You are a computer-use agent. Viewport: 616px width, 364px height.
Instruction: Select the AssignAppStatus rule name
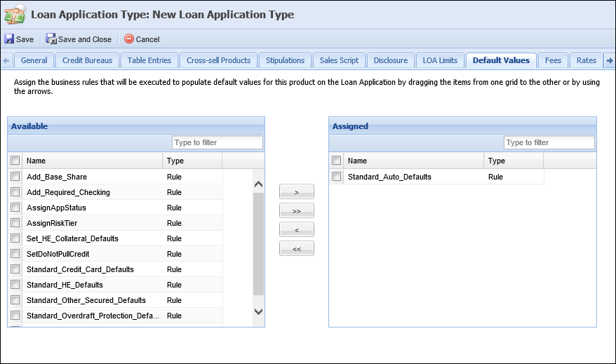point(56,208)
